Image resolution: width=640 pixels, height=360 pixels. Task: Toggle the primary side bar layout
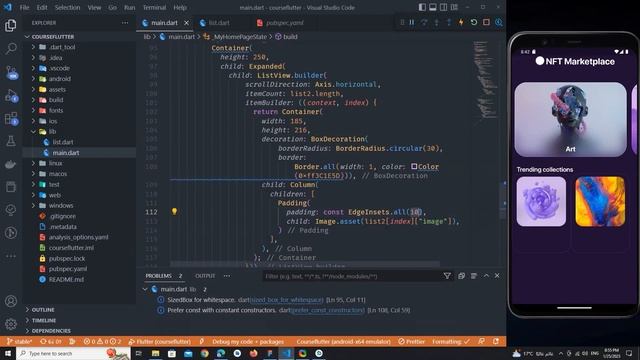(x=422, y=7)
